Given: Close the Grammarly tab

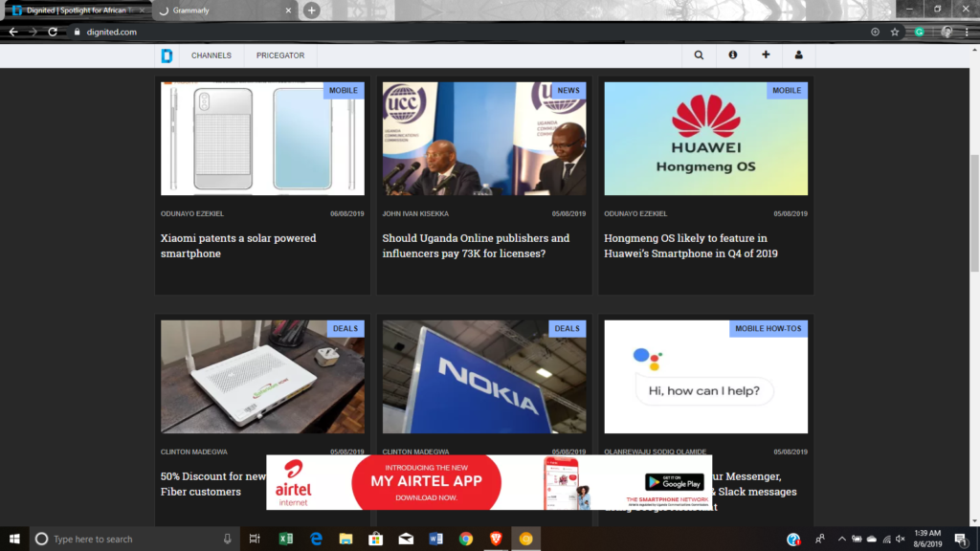Looking at the screenshot, I should tap(288, 11).
